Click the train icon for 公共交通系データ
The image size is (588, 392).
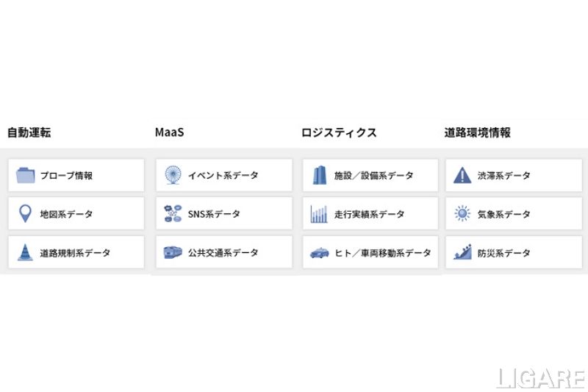(x=173, y=252)
